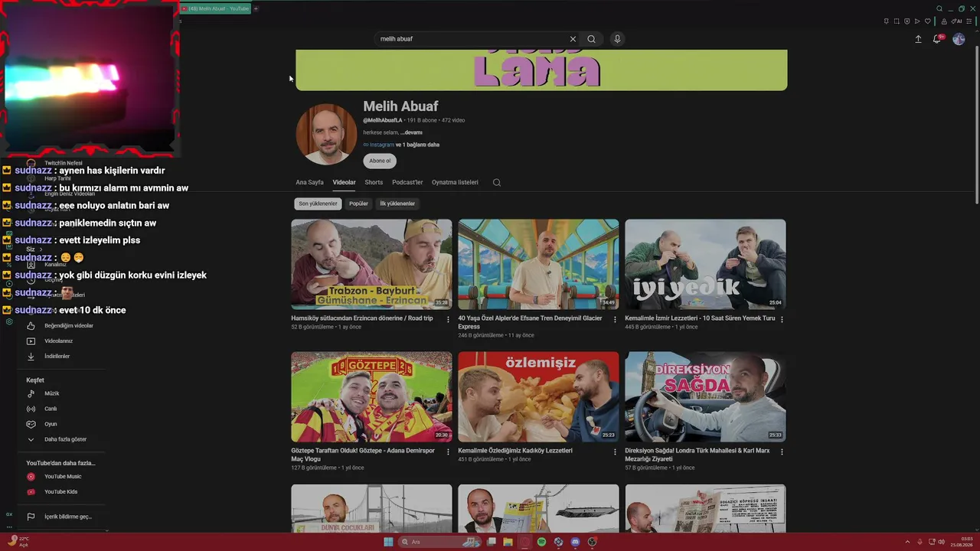The width and height of the screenshot is (980, 551).
Task: Open more options for Glacier Express video
Action: [x=615, y=320]
